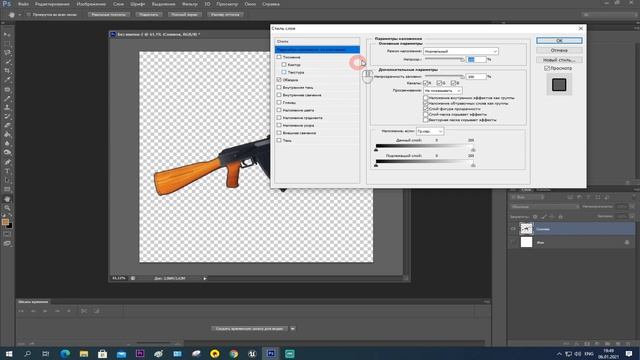
Task: Select the Eyedropper tool
Action: point(7,80)
